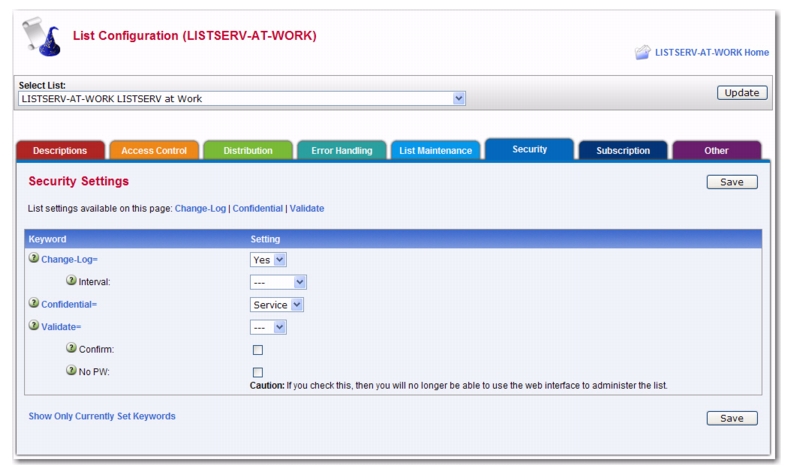Click the Update button
The image size is (788, 475).
coord(742,92)
